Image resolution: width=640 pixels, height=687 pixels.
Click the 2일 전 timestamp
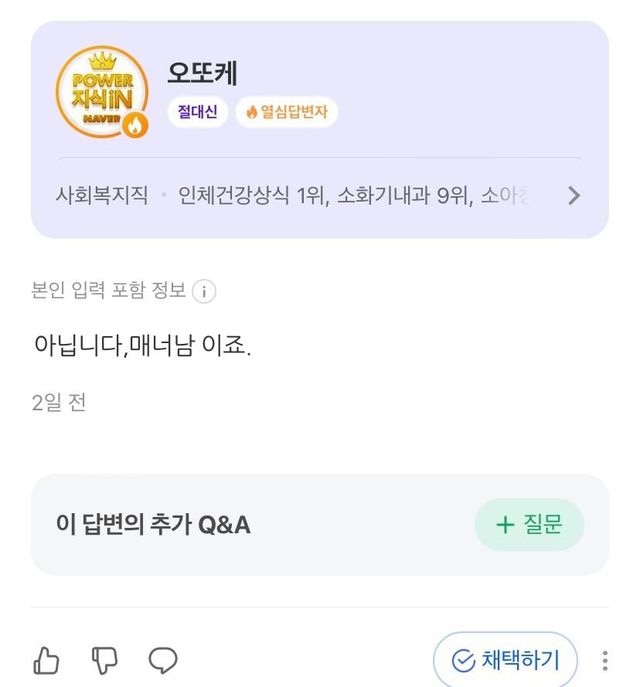click(x=58, y=403)
